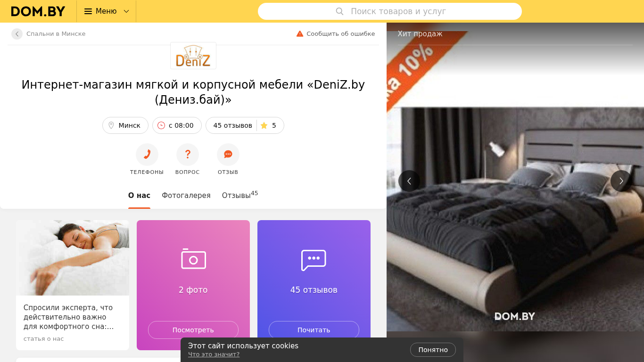Screen dimensions: 644x362
Task: Focus the Поиск товаров и услуг search field
Action: 390,11
